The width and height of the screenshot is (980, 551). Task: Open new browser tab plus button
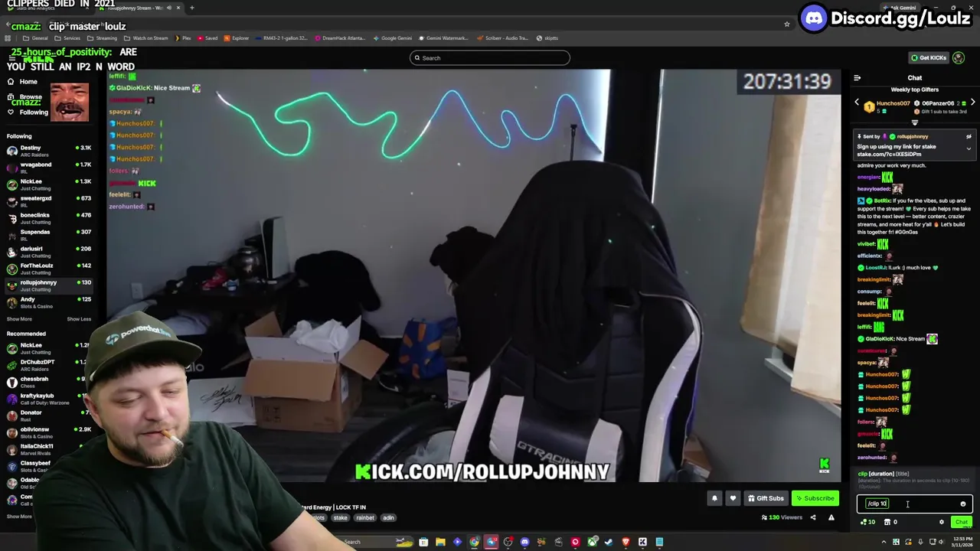click(x=191, y=8)
